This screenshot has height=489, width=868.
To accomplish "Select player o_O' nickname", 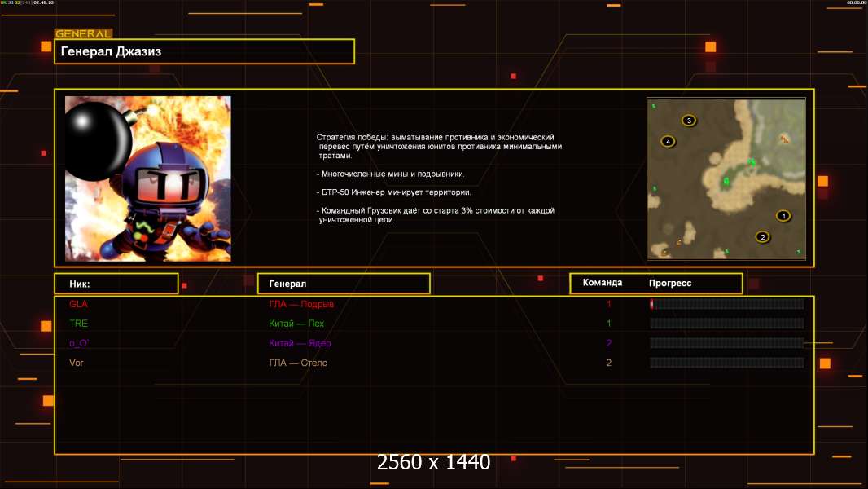I will point(79,343).
